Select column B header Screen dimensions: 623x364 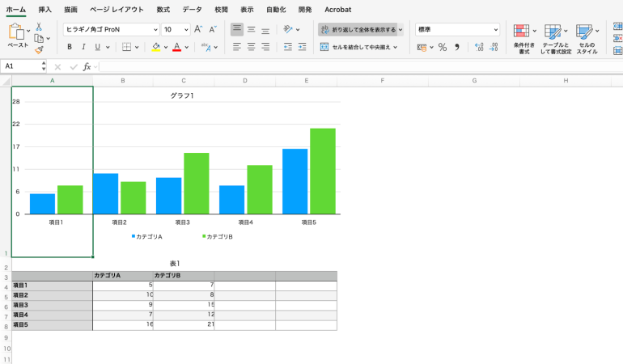pos(123,81)
